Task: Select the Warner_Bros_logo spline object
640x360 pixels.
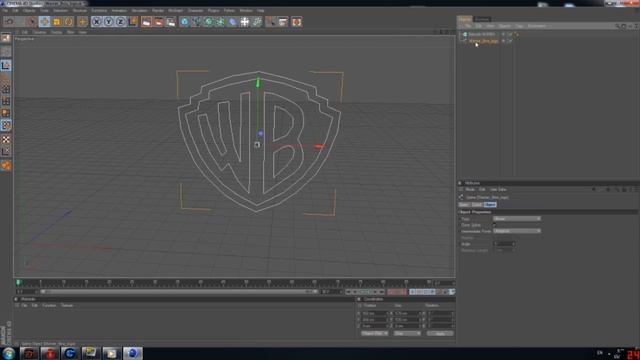Action: (483, 41)
